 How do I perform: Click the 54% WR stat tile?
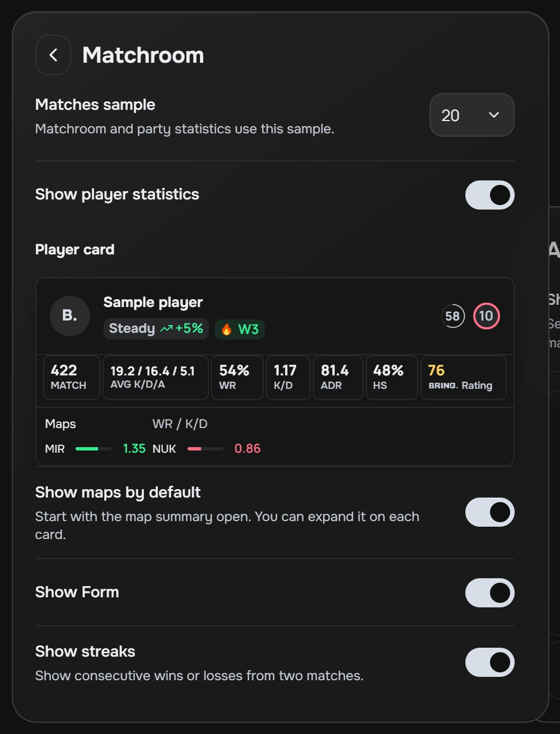click(237, 378)
